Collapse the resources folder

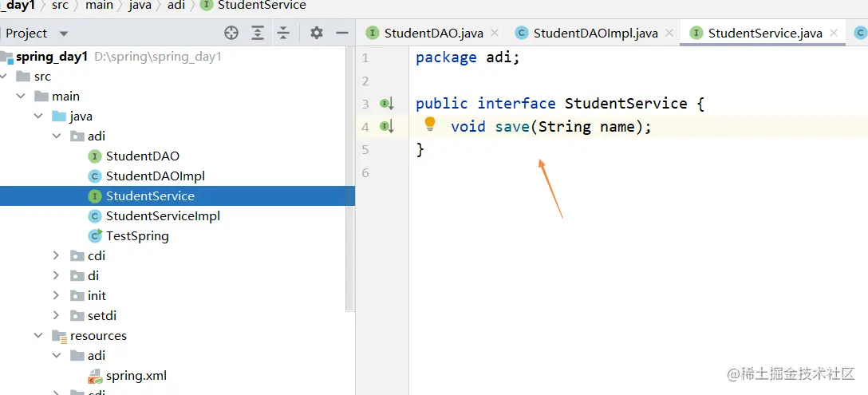pos(39,336)
